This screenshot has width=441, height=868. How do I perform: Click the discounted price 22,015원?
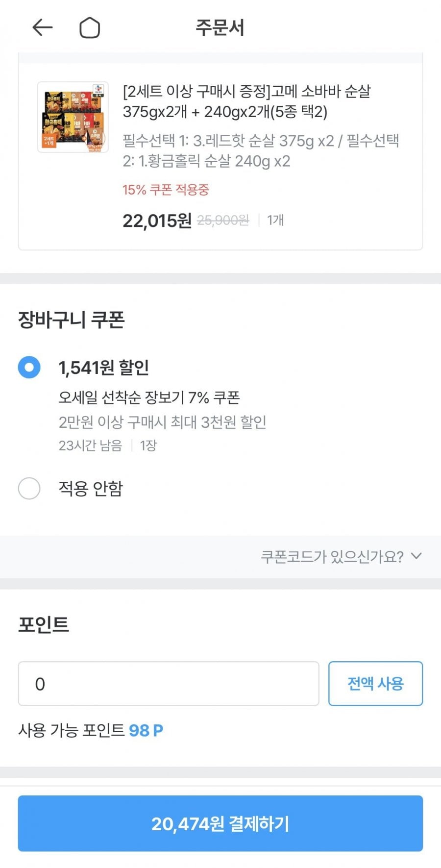coord(157,221)
